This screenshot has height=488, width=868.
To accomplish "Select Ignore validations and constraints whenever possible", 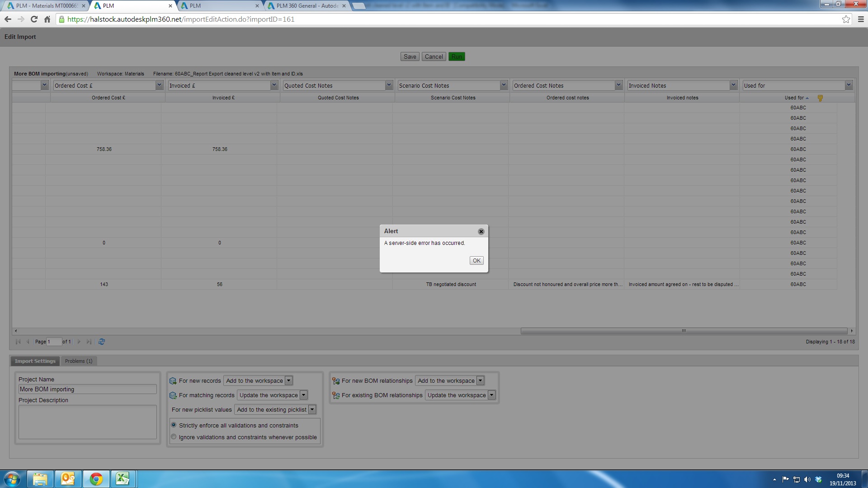I will click(x=174, y=437).
